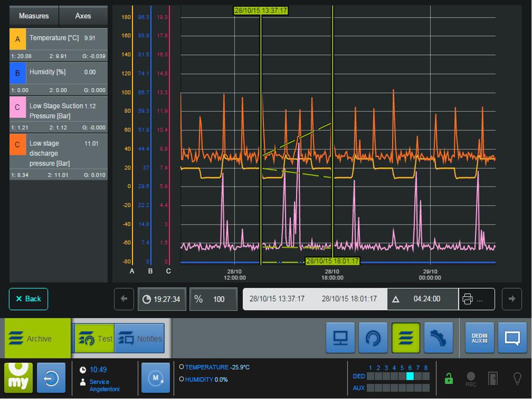Toggle DED output 1 indicator

click(x=370, y=376)
